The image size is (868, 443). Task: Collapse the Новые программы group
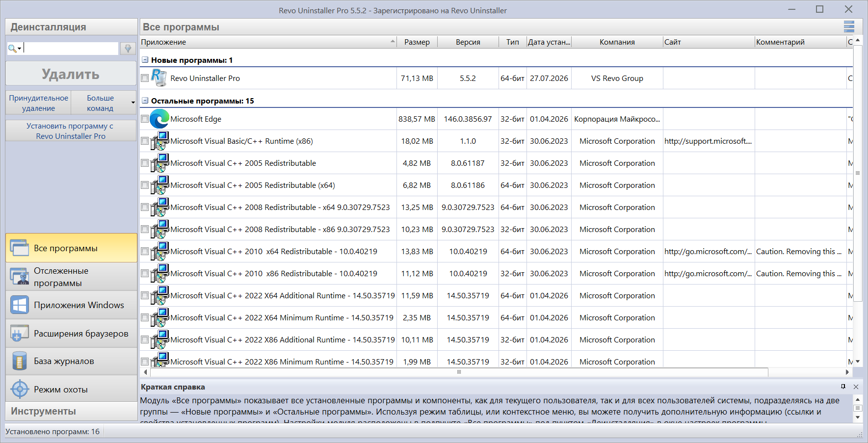click(145, 60)
